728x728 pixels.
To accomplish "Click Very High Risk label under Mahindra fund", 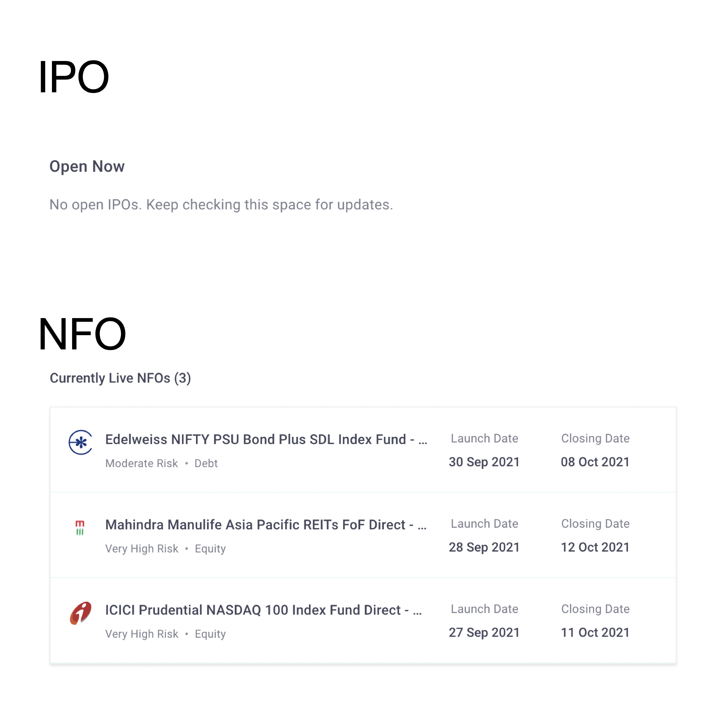I will point(141,549).
